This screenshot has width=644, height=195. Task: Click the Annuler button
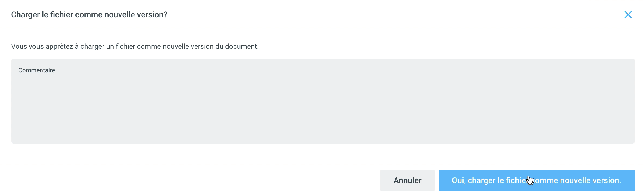point(407,180)
